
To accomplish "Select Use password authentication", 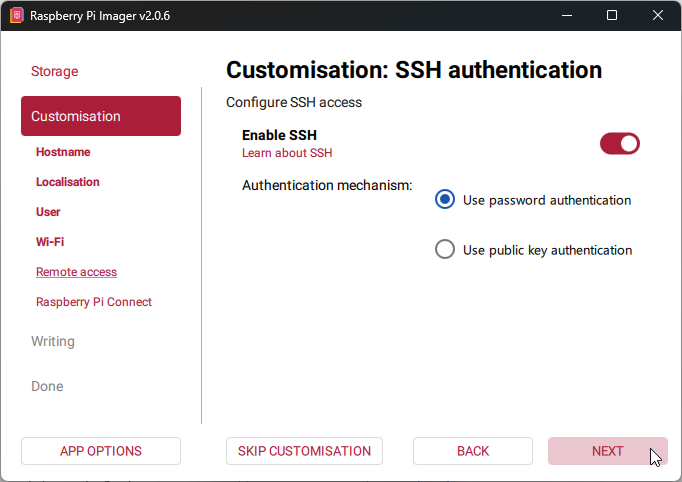I will tap(445, 200).
